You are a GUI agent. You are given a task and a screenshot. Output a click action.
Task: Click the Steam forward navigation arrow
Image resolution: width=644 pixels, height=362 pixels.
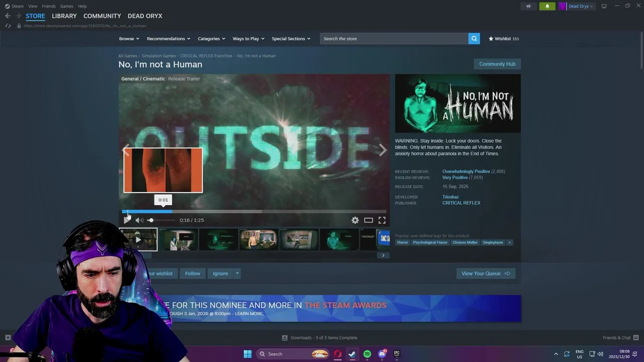click(18, 16)
